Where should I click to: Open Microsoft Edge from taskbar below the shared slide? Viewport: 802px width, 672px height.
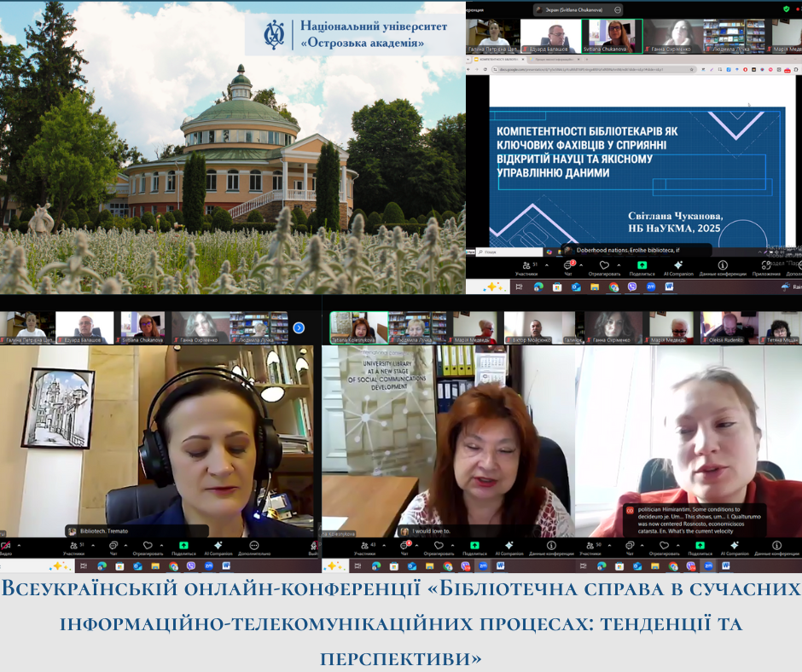point(538,287)
